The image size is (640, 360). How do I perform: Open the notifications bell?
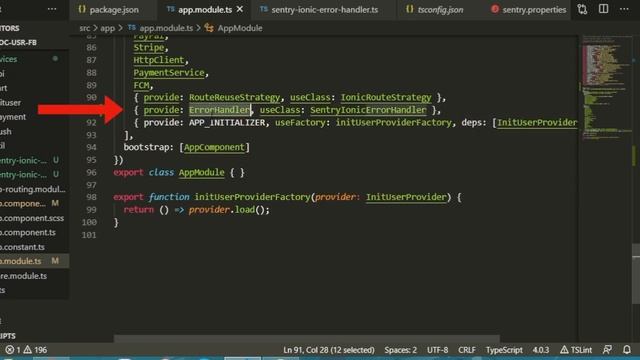pyautogui.click(x=627, y=350)
